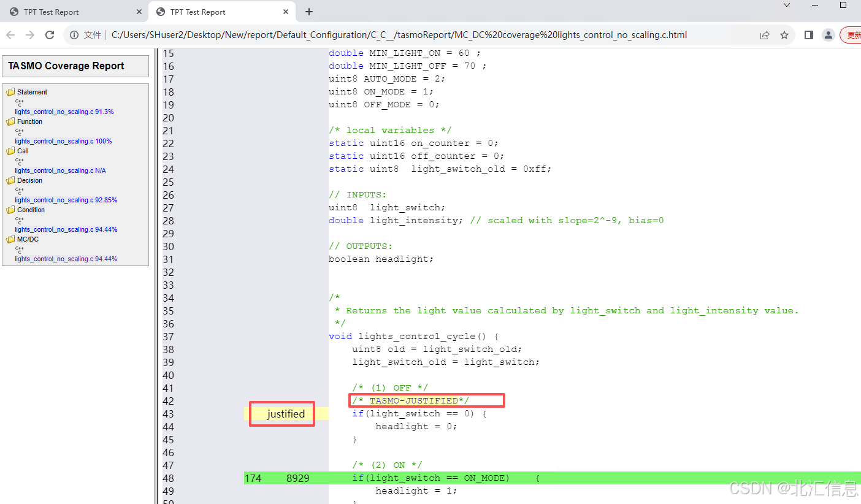The image size is (861, 504).
Task: Open Function coverage file link 100%
Action: pyautogui.click(x=63, y=141)
